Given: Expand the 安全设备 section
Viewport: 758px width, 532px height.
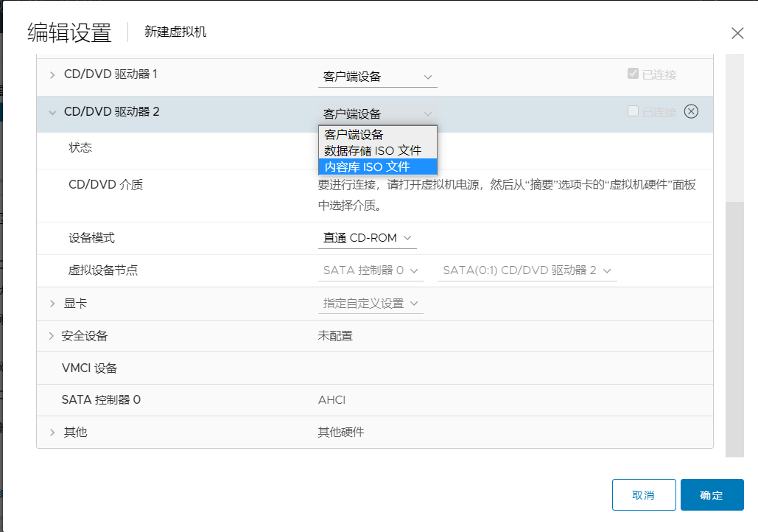Looking at the screenshot, I should coord(52,336).
